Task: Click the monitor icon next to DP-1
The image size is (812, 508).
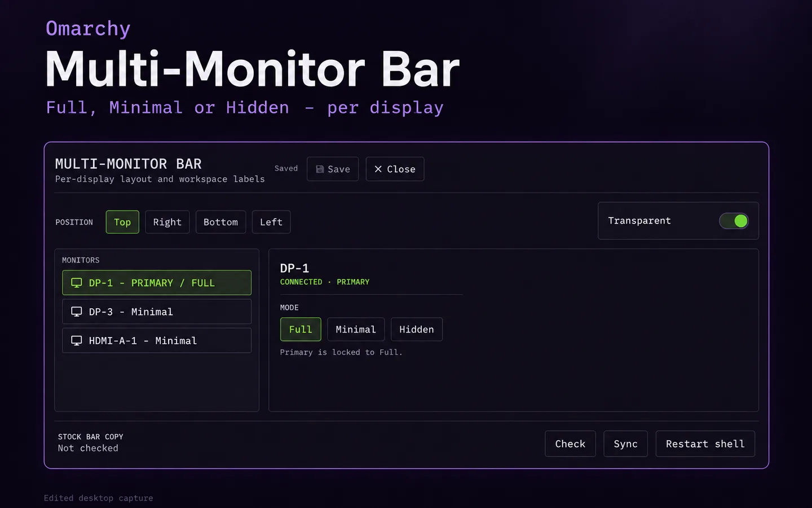Action: pos(77,283)
